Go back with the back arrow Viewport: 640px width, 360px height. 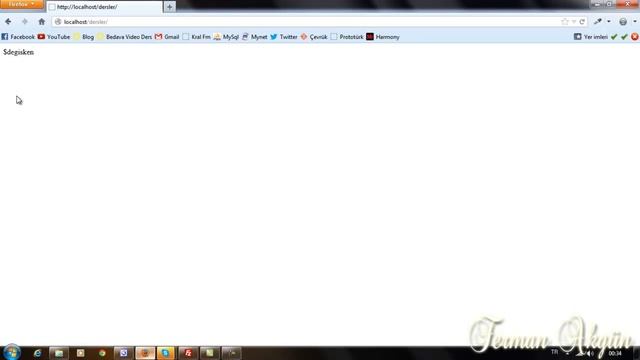click(8, 22)
